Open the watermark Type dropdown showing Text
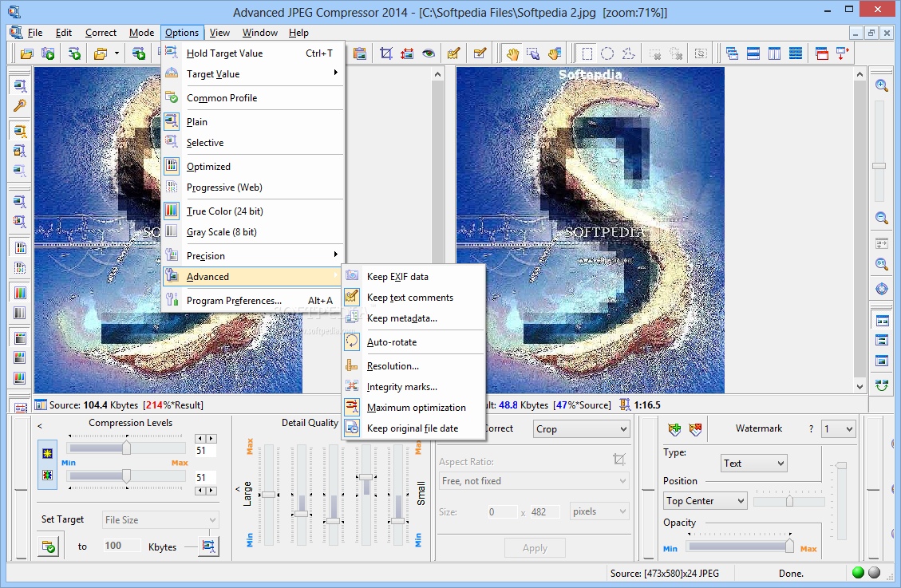Viewport: 901px width, 588px height. click(x=753, y=464)
